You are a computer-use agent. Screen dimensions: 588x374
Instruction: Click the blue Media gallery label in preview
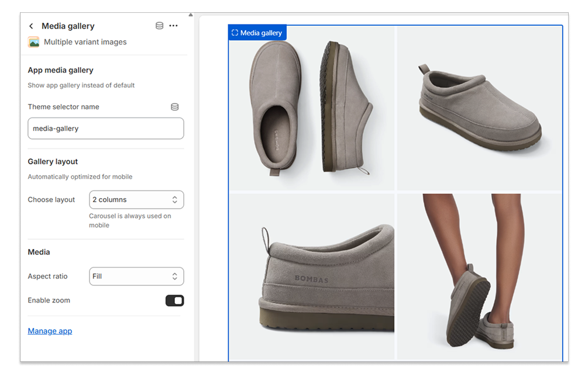click(x=261, y=33)
